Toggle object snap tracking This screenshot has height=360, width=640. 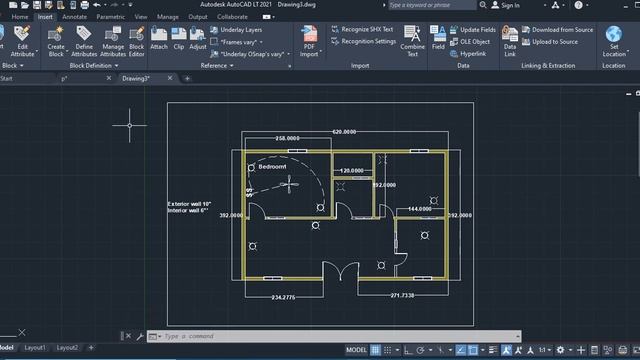[x=461, y=350]
